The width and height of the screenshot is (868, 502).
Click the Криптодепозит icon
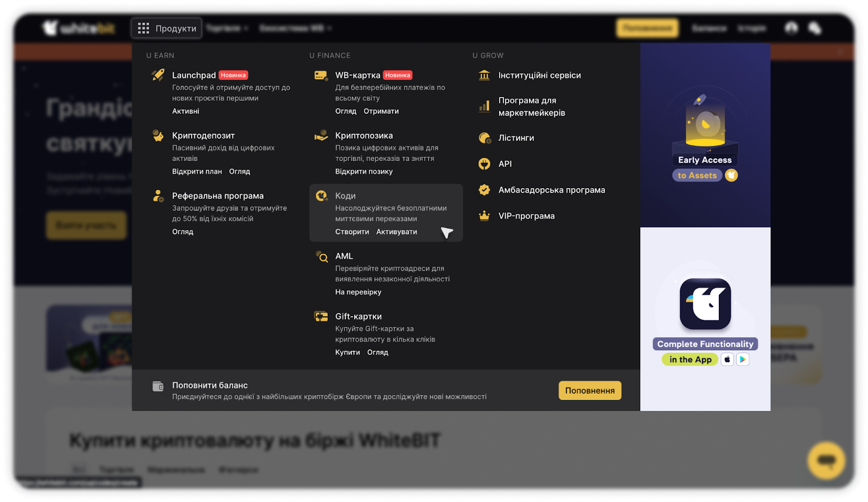(158, 136)
